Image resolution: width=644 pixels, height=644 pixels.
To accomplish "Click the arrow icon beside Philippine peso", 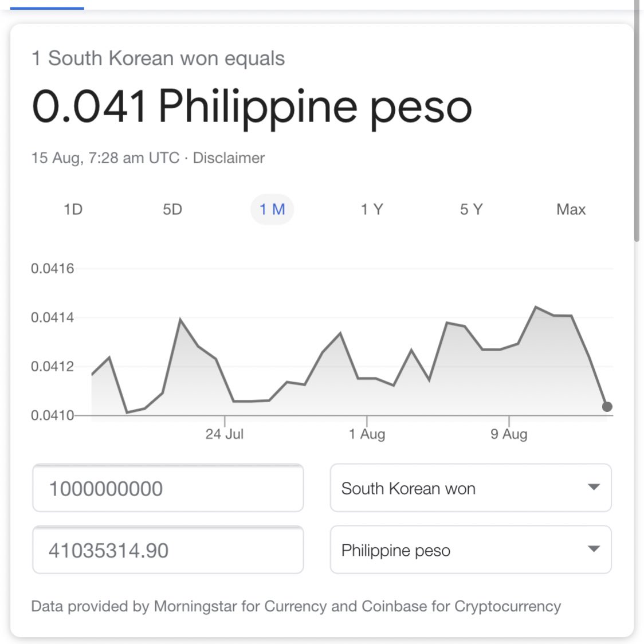I will [x=594, y=549].
